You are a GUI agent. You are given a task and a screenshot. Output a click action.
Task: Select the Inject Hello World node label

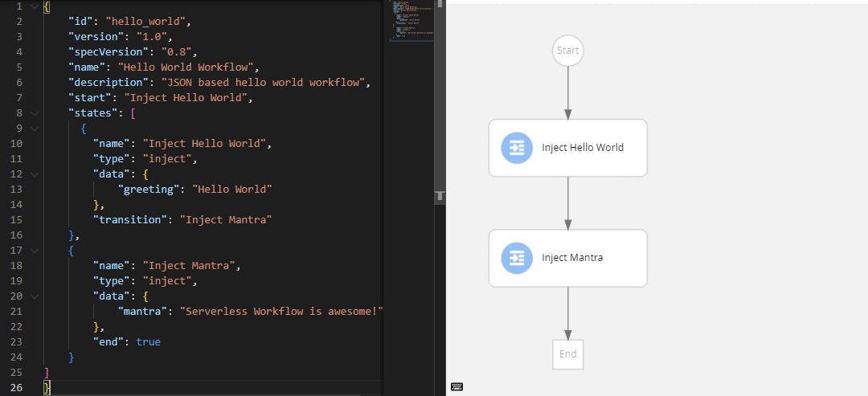(583, 148)
